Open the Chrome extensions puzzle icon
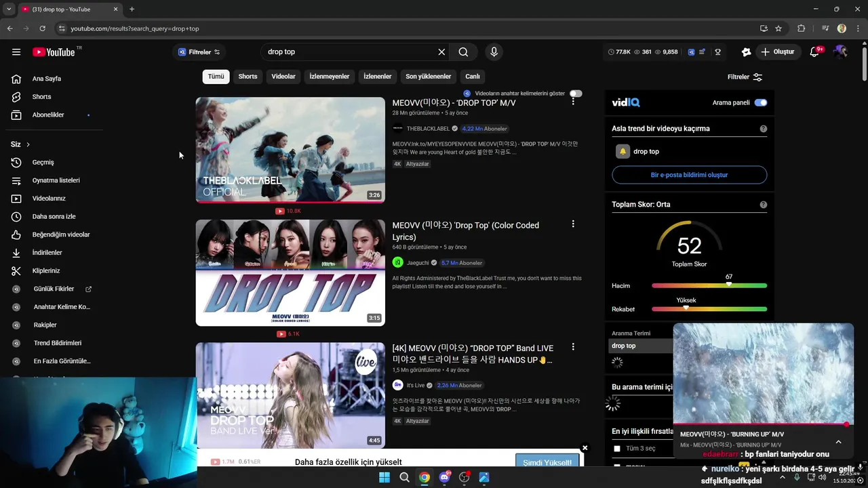 tap(802, 28)
